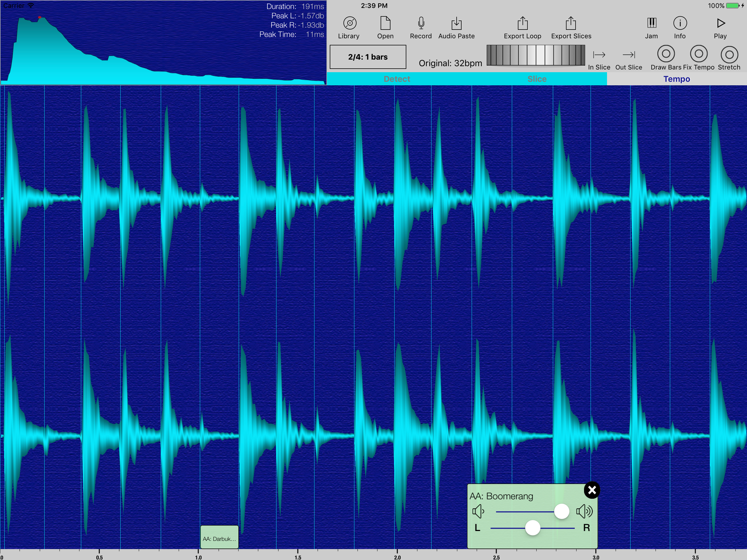Screen dimensions: 747x560
Task: Enable the Fix Tempo toggle
Action: [x=699, y=54]
